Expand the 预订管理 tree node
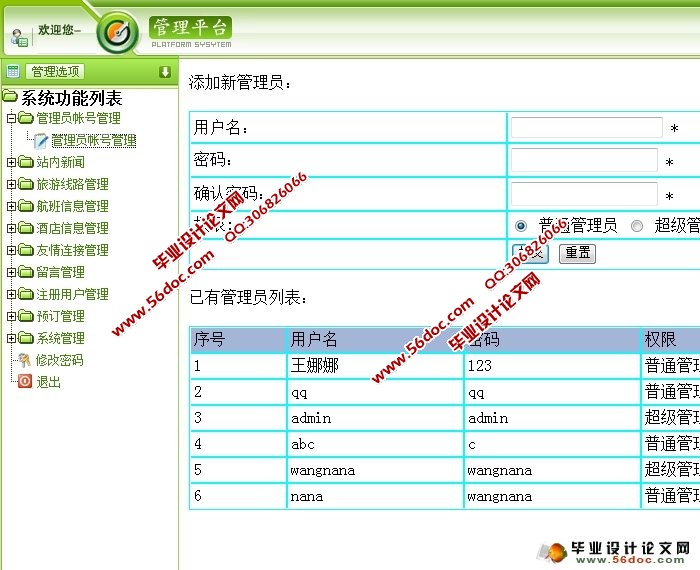Image resolution: width=700 pixels, height=570 pixels. pyautogui.click(x=12, y=316)
